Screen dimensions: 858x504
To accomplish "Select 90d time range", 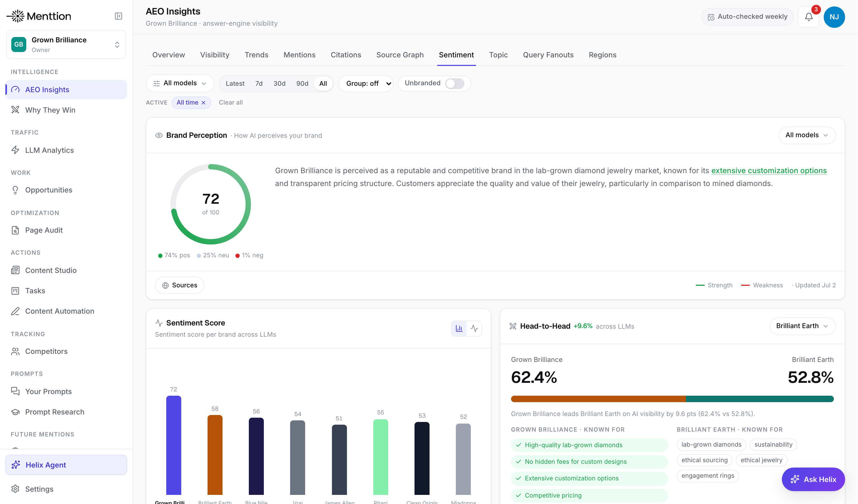I will [x=302, y=83].
